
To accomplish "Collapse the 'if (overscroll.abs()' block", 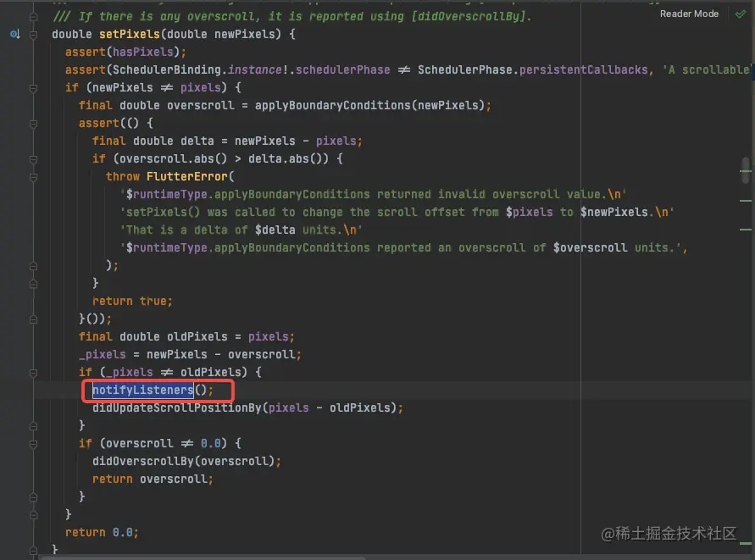I will click(x=33, y=159).
